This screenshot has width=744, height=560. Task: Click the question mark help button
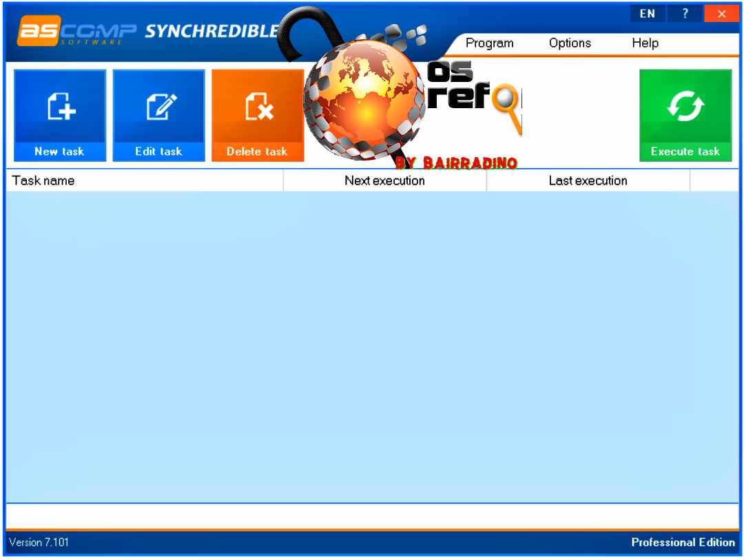click(x=685, y=13)
